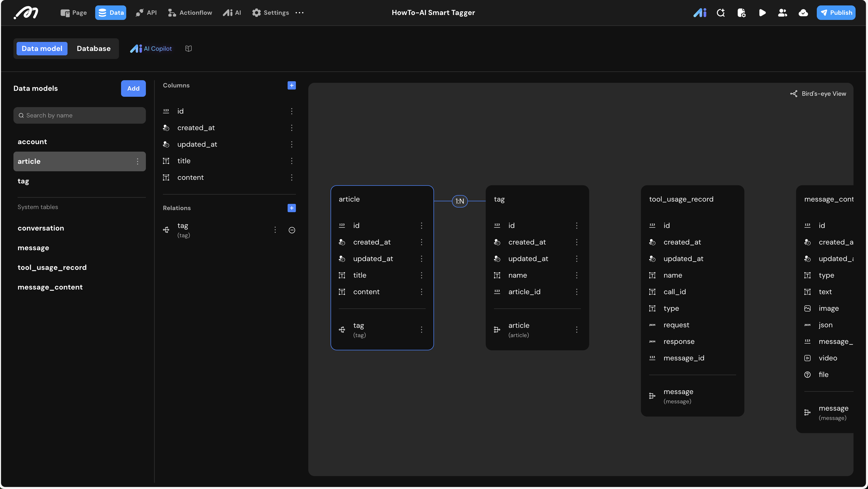Click the Publish button
The image size is (868, 489).
[x=836, y=13]
